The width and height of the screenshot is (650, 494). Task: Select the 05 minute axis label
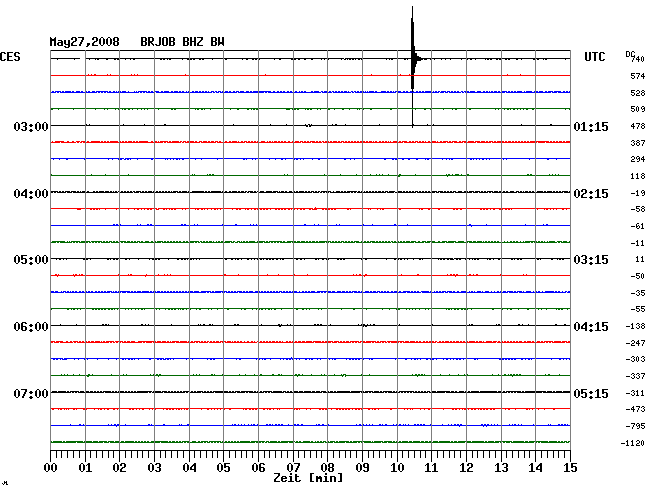pos(223,468)
